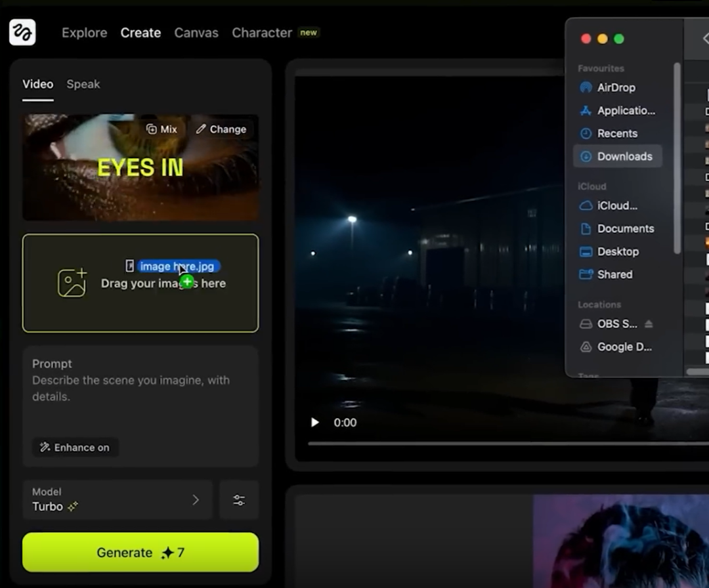Toggle the Enhance on option

click(75, 448)
